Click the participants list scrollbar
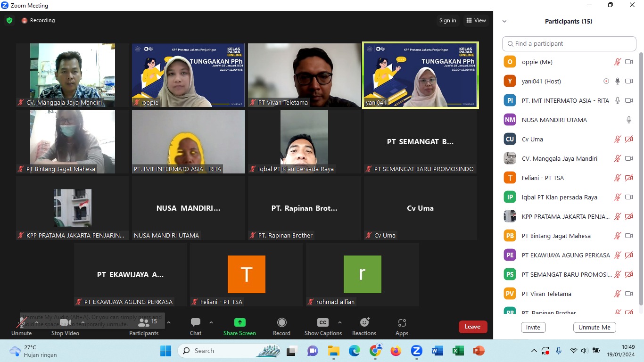The width and height of the screenshot is (644, 362). [640, 179]
